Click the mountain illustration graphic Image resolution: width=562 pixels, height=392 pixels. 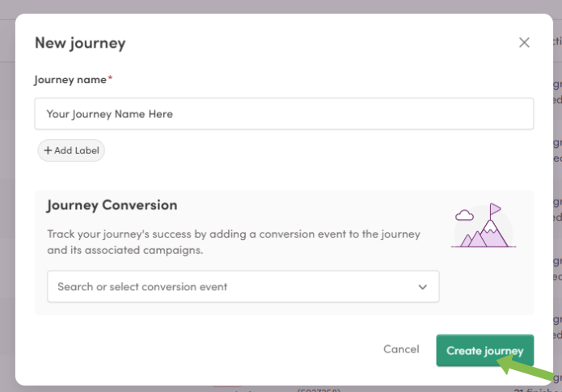click(x=484, y=225)
